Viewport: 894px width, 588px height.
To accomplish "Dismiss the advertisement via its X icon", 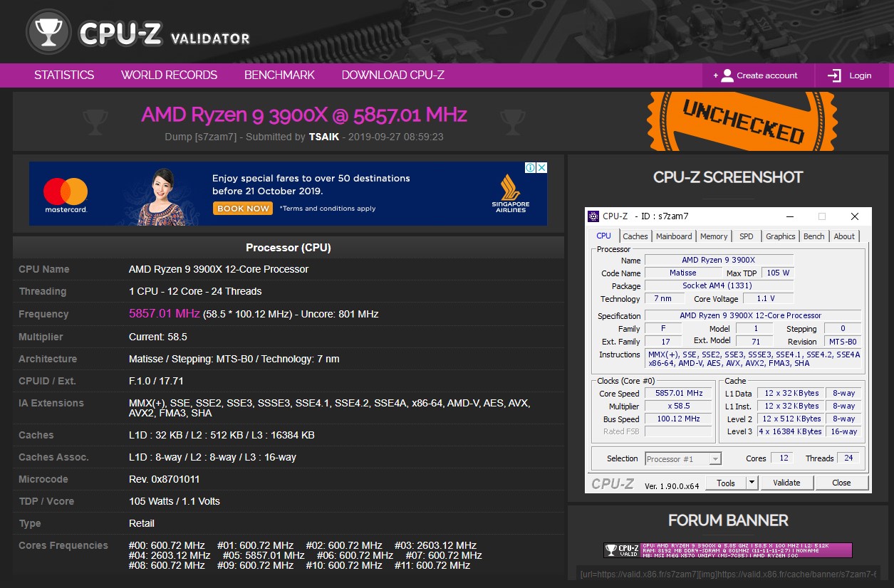I will click(542, 167).
